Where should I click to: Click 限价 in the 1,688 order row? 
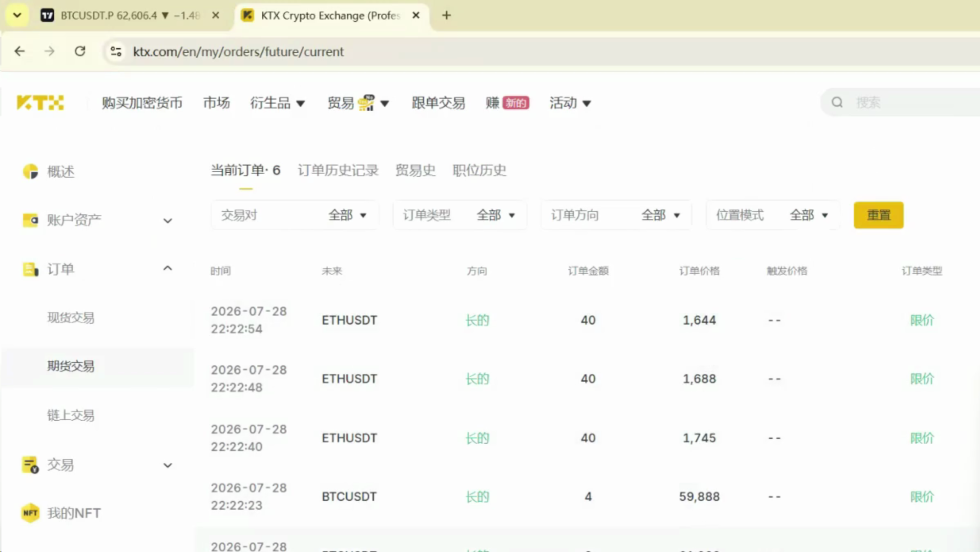pyautogui.click(x=922, y=379)
